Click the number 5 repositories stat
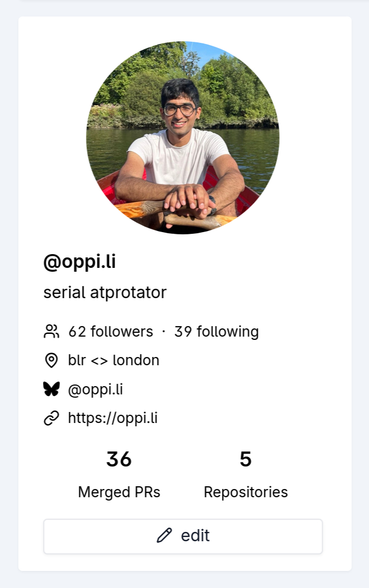The image size is (369, 588). pos(246,459)
